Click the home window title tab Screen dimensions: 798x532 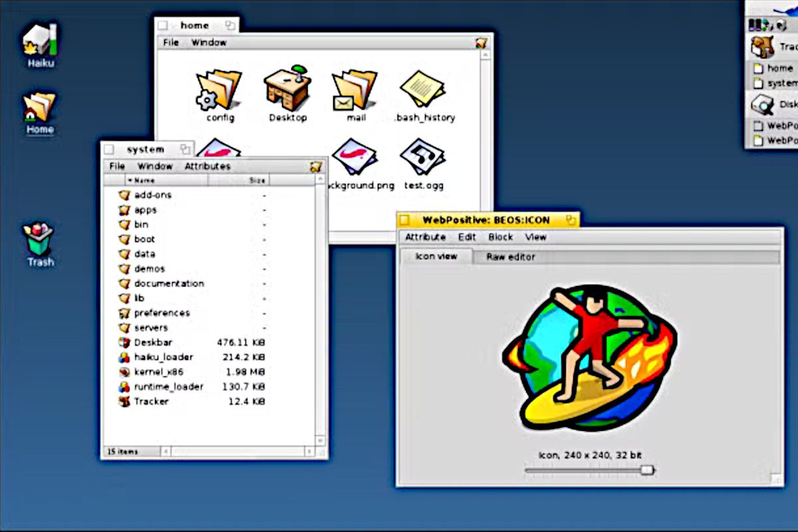[x=197, y=25]
